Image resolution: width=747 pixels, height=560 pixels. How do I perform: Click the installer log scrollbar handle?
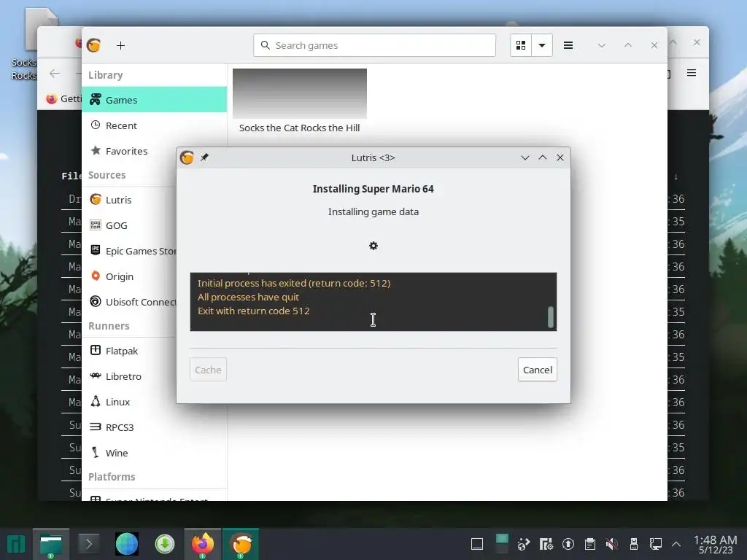(550, 316)
